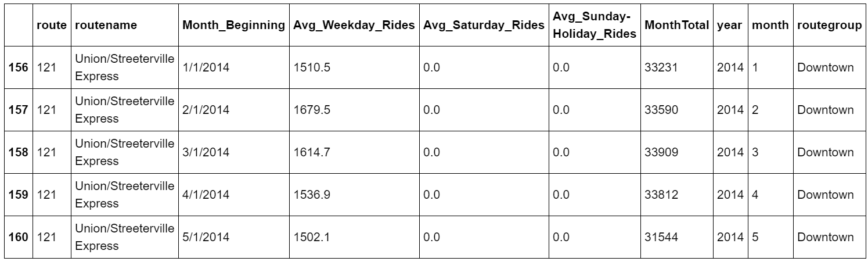Click MonthTotal value 31544
868x265 pixels.
point(661,237)
